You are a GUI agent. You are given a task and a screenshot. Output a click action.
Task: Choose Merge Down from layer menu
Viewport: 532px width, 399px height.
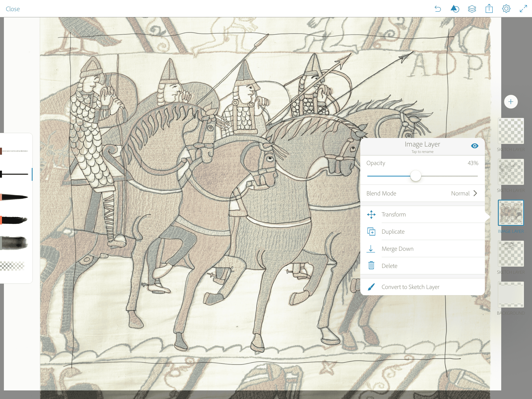pos(422,249)
